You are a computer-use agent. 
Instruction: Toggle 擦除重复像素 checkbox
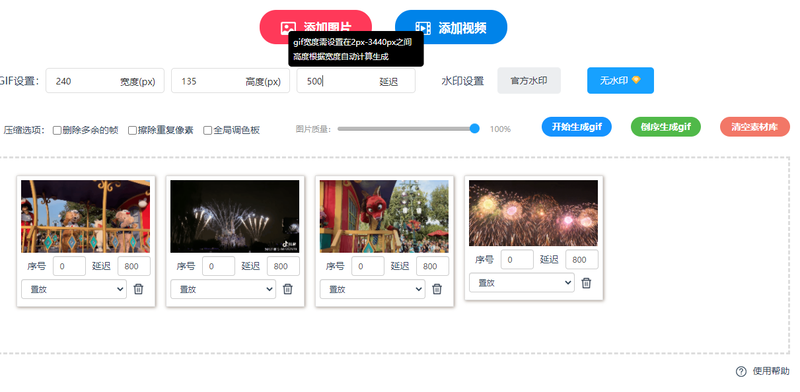point(132,130)
